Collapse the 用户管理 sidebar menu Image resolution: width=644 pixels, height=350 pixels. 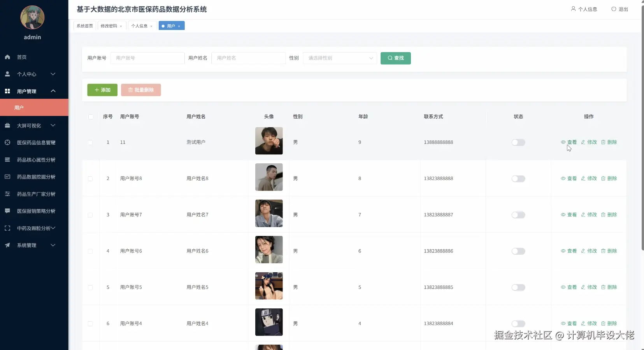[53, 91]
